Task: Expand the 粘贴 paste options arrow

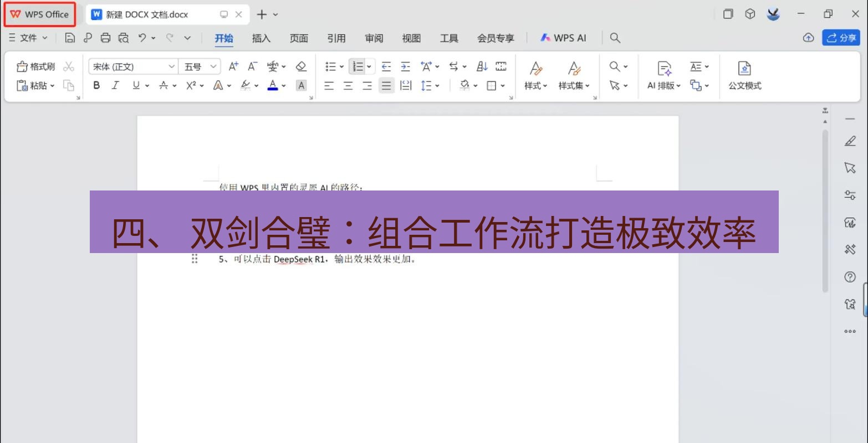Action: click(52, 85)
